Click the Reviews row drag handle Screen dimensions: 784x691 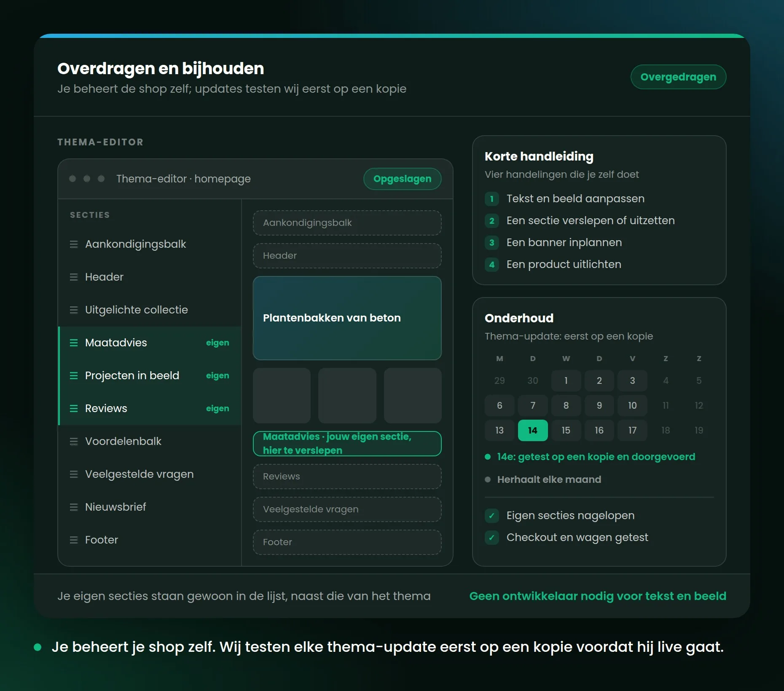click(74, 409)
